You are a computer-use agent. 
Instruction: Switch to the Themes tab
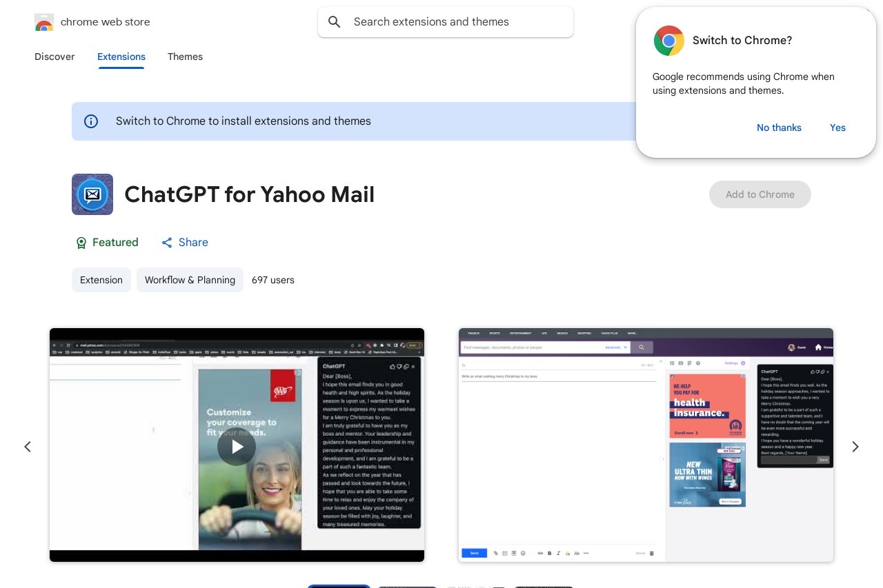coord(185,57)
